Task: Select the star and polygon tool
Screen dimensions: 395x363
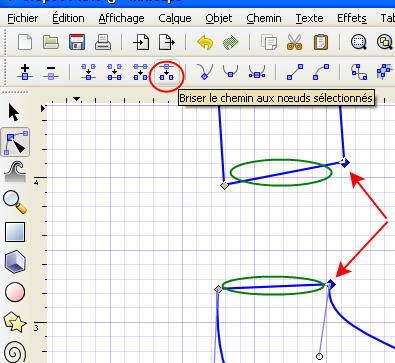Action: click(15, 321)
